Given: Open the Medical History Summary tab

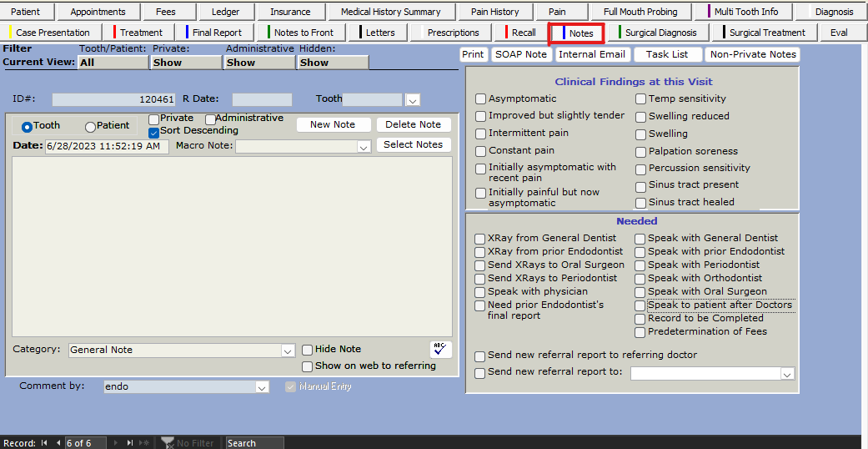Looking at the screenshot, I should 390,12.
